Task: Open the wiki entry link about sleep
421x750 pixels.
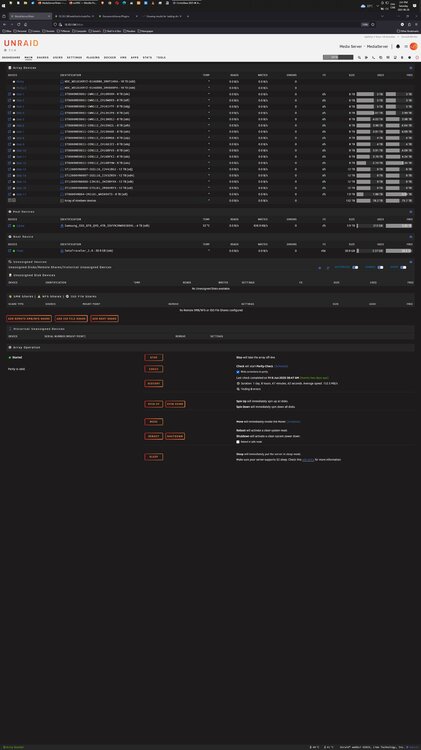Action: point(308,460)
